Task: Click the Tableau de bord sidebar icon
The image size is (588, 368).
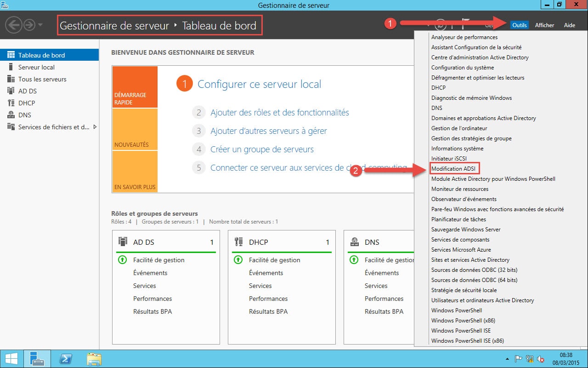Action: click(x=11, y=55)
